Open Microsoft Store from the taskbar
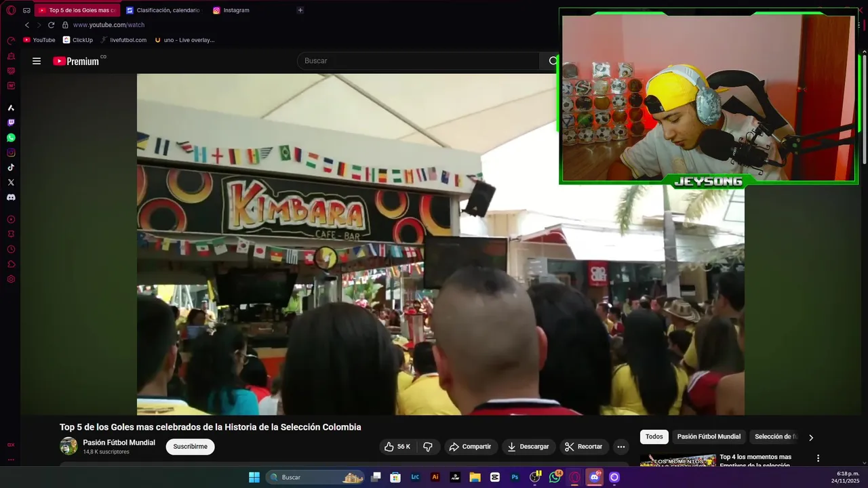The image size is (868, 488). point(395,477)
